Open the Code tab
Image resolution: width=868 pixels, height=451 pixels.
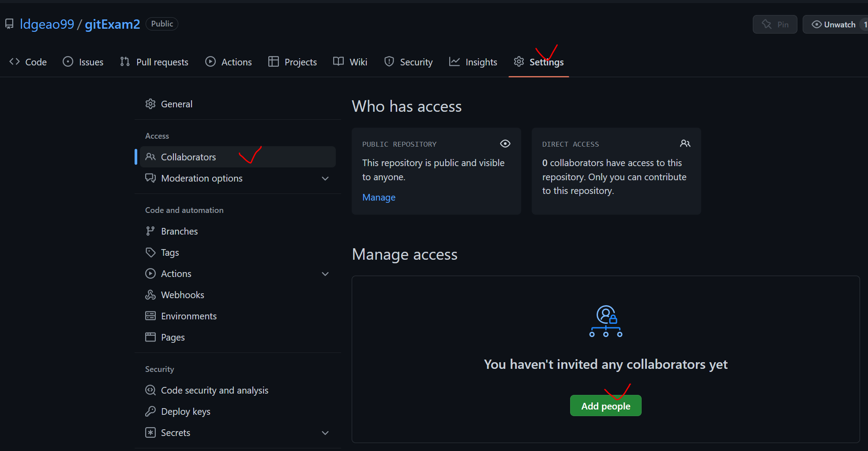click(28, 62)
